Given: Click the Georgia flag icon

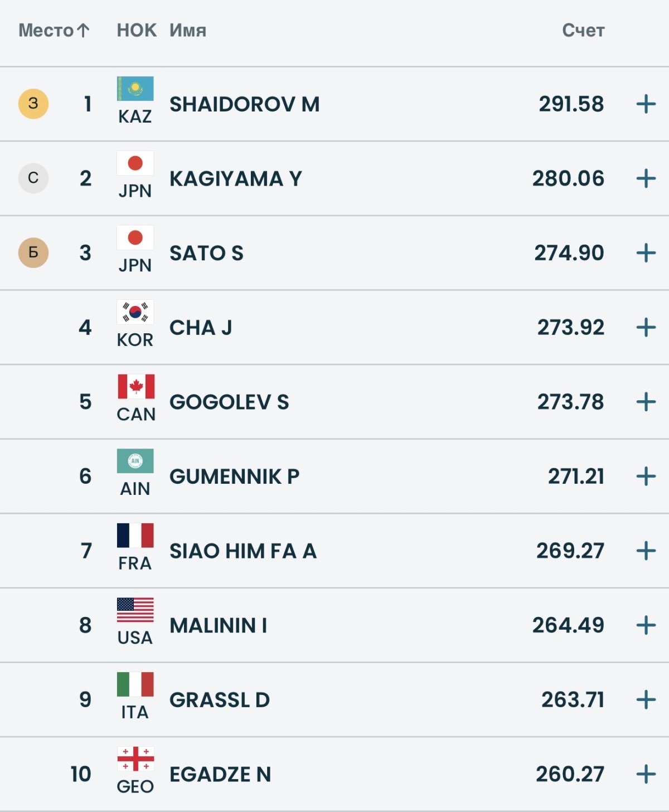Looking at the screenshot, I should click(x=135, y=758).
